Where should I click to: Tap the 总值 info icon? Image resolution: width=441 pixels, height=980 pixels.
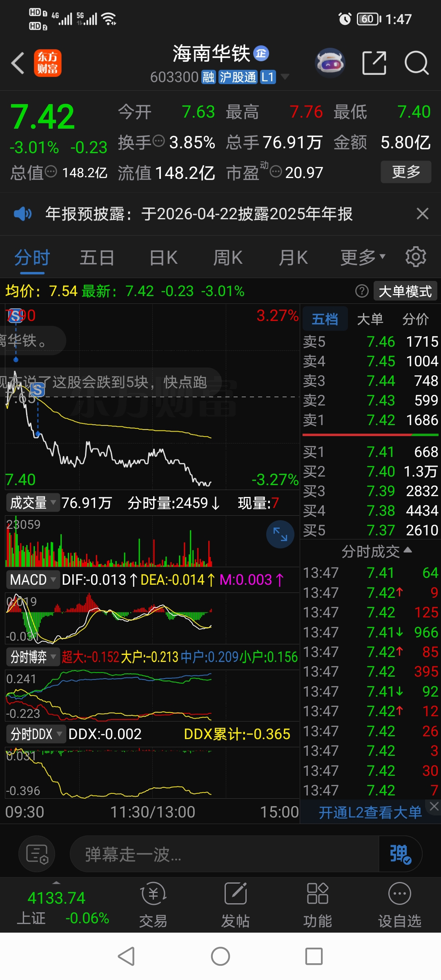(51, 171)
